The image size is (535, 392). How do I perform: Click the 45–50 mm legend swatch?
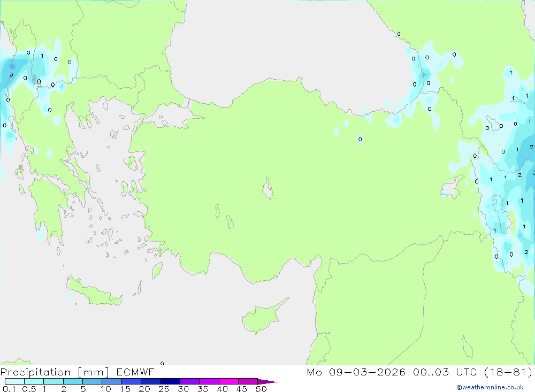click(248, 381)
